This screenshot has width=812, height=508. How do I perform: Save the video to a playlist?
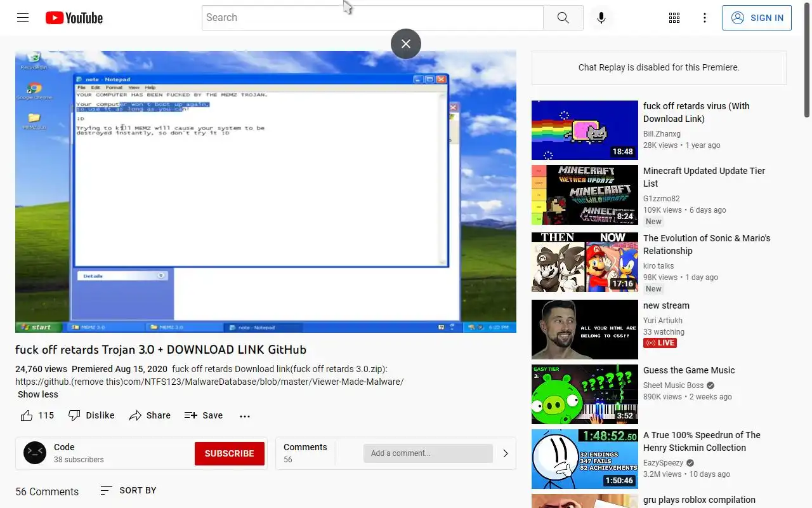(x=204, y=415)
